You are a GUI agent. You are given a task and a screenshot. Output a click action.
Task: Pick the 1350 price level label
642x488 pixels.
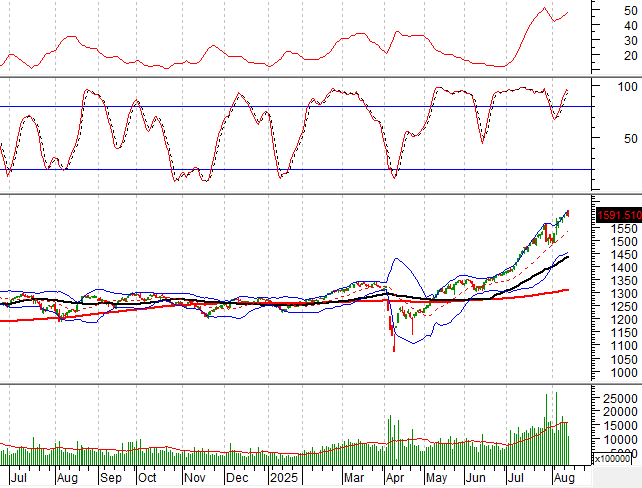pos(624,281)
